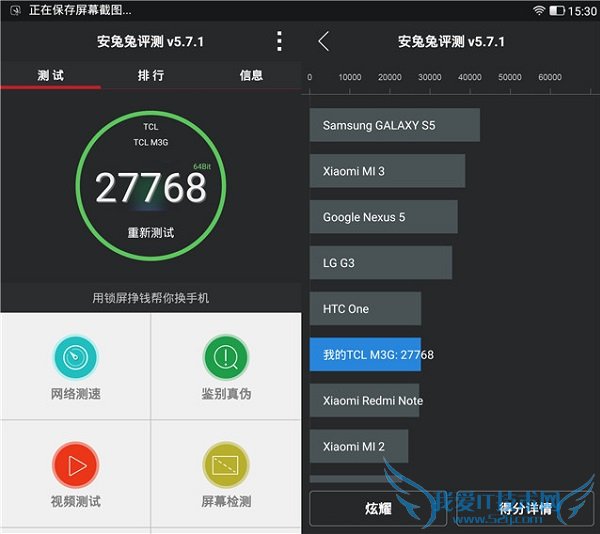Viewport: 600px width, 534px height.
Task: Select the Xiaomi MI 2 bar
Action: coord(359,446)
